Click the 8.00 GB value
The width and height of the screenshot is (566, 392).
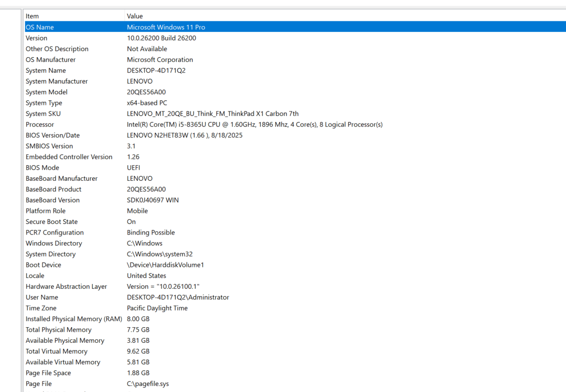[138, 320]
